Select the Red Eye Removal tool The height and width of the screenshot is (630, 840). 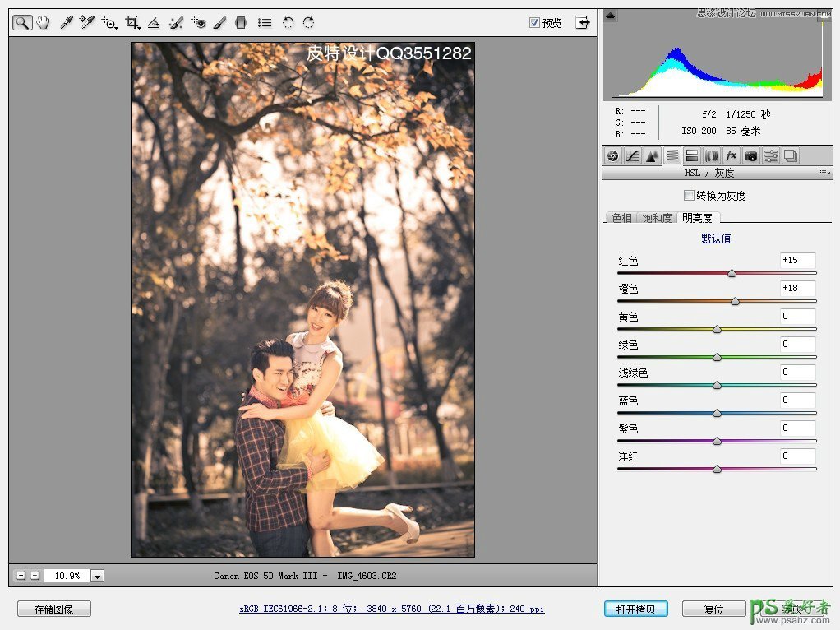click(197, 23)
